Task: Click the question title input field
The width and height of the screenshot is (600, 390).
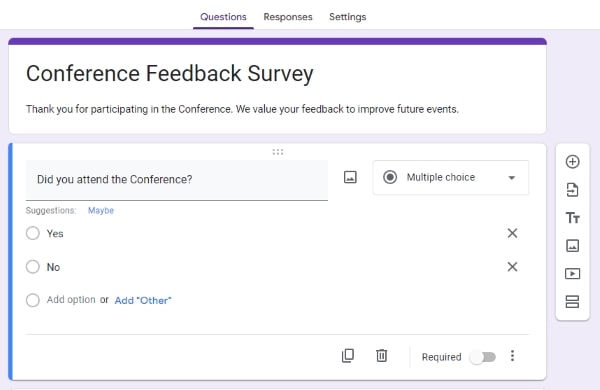Action: click(x=177, y=180)
